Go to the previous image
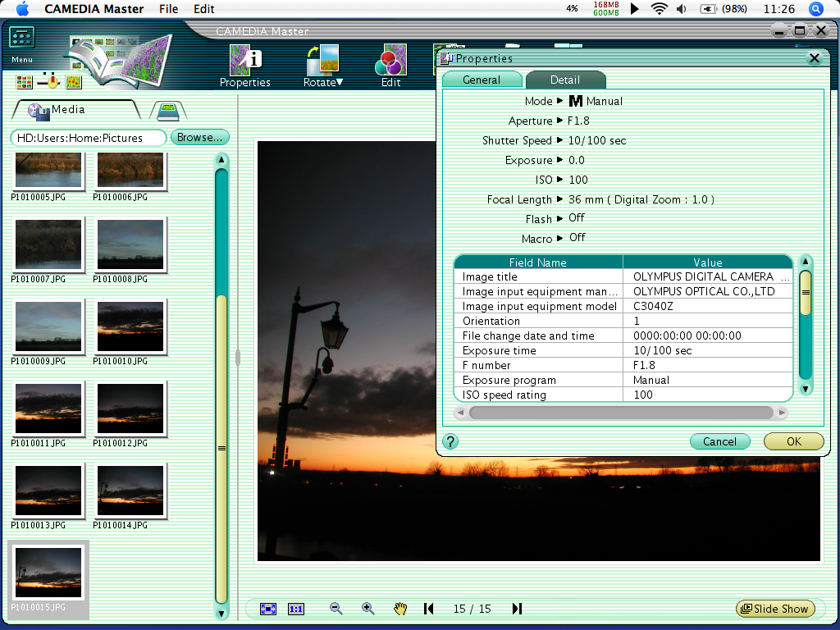Viewport: 840px width, 630px height. (428, 609)
